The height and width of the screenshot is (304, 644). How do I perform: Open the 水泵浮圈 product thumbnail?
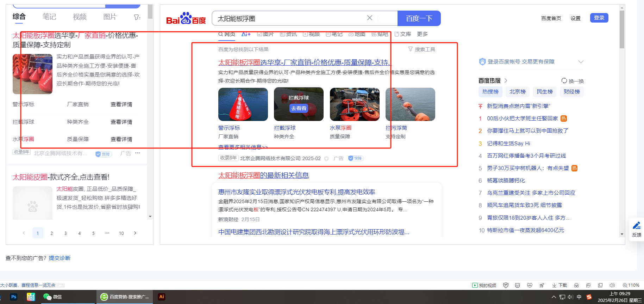(x=355, y=104)
